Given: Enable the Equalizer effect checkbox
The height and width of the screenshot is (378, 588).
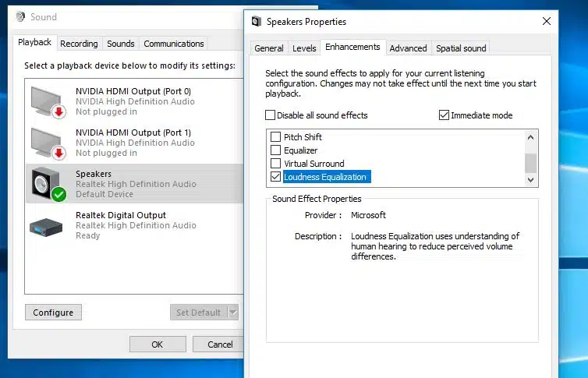Looking at the screenshot, I should pos(275,150).
